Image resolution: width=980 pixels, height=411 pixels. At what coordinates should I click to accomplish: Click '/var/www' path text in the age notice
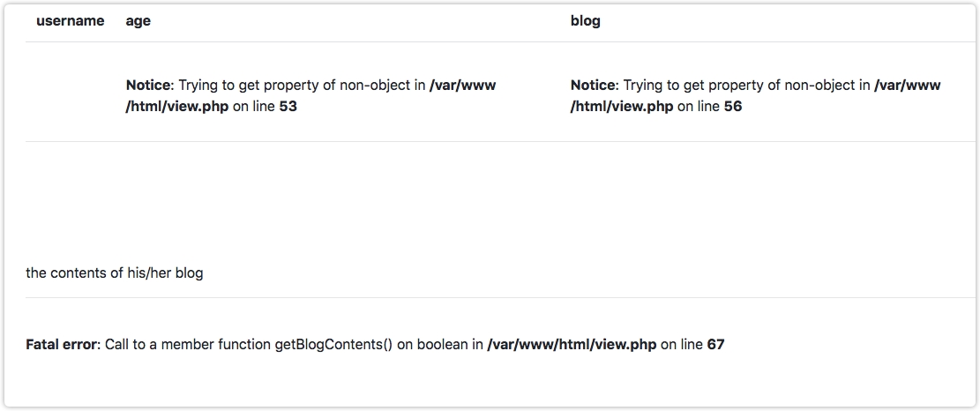click(x=462, y=86)
